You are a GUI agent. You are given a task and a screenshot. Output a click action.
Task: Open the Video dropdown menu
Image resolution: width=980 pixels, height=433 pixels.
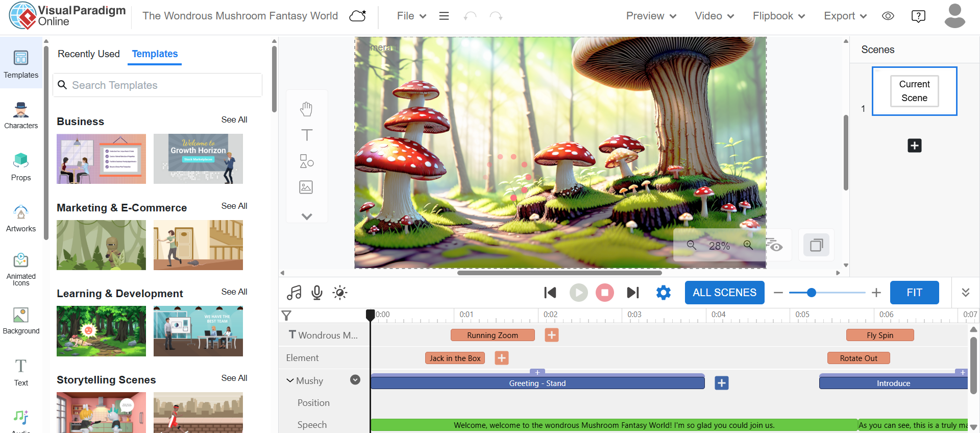(x=715, y=16)
